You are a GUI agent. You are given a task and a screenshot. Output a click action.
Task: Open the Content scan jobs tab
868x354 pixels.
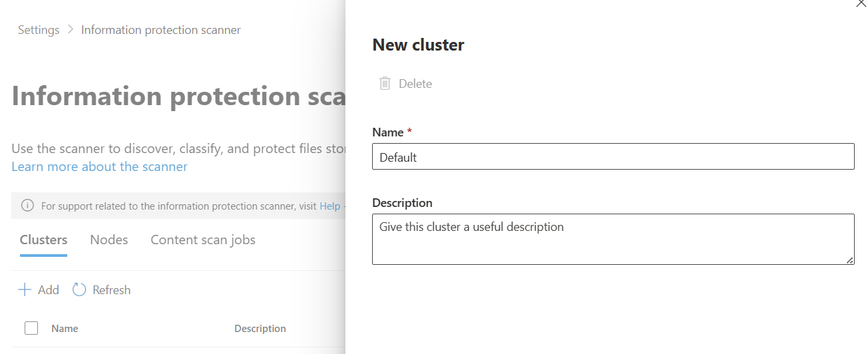point(203,240)
